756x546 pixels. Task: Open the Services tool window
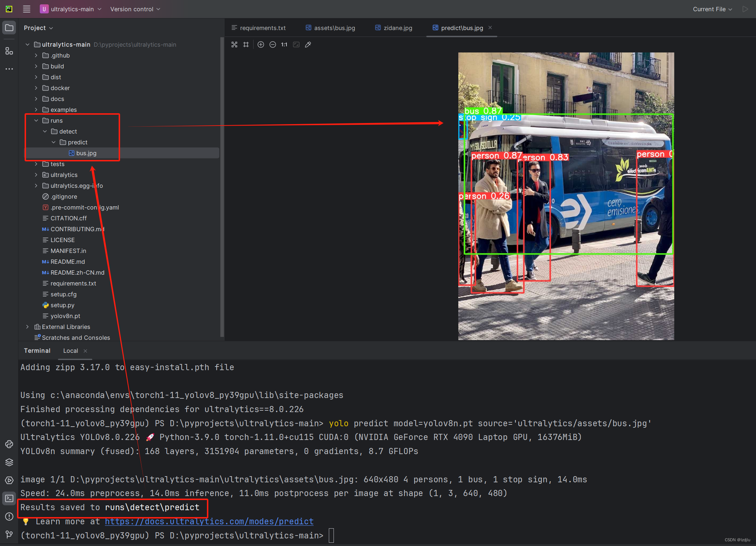coord(9,480)
